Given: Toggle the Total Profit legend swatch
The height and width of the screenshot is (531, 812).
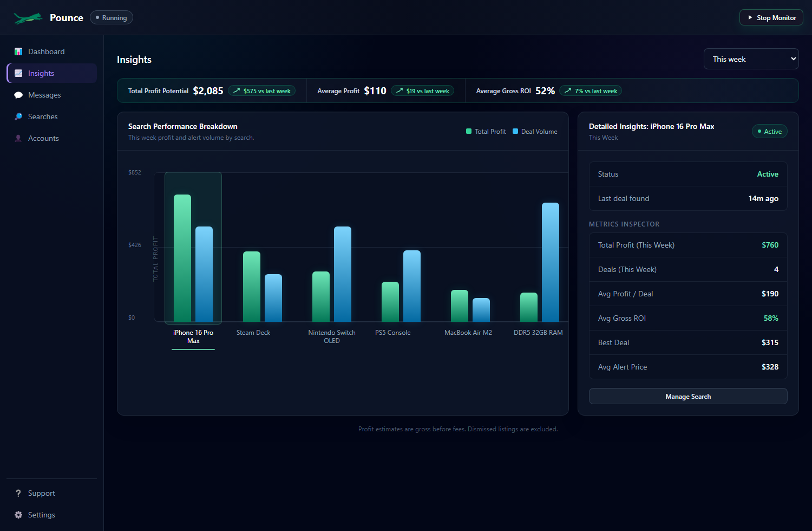Looking at the screenshot, I should [x=469, y=131].
